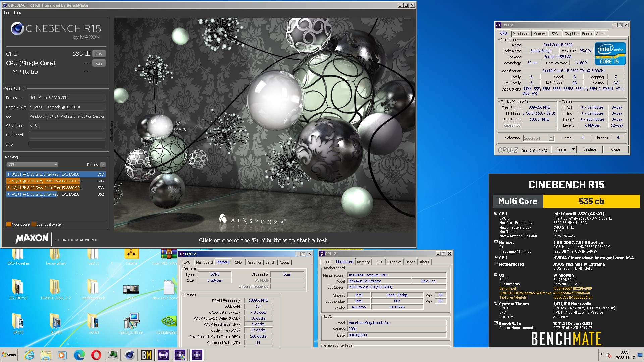Select the Catzilla desktop icon
The width and height of the screenshot is (644, 362).
pos(131,257)
